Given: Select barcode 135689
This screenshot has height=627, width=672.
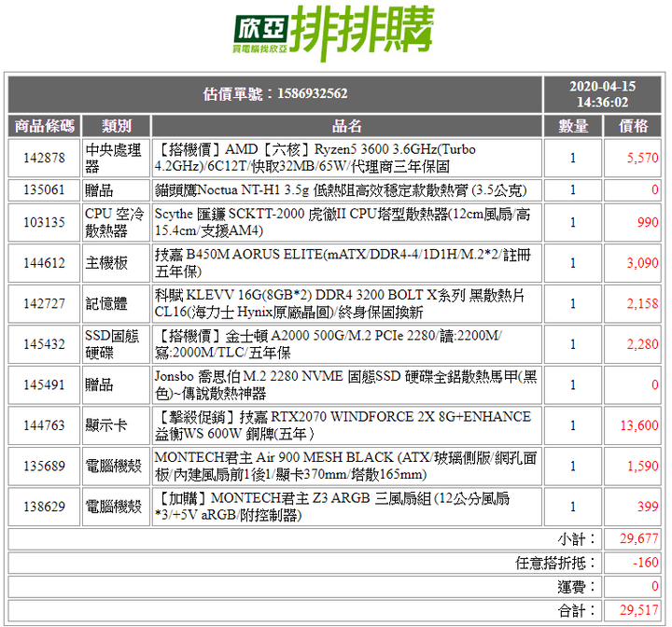Looking at the screenshot, I should [44, 467].
